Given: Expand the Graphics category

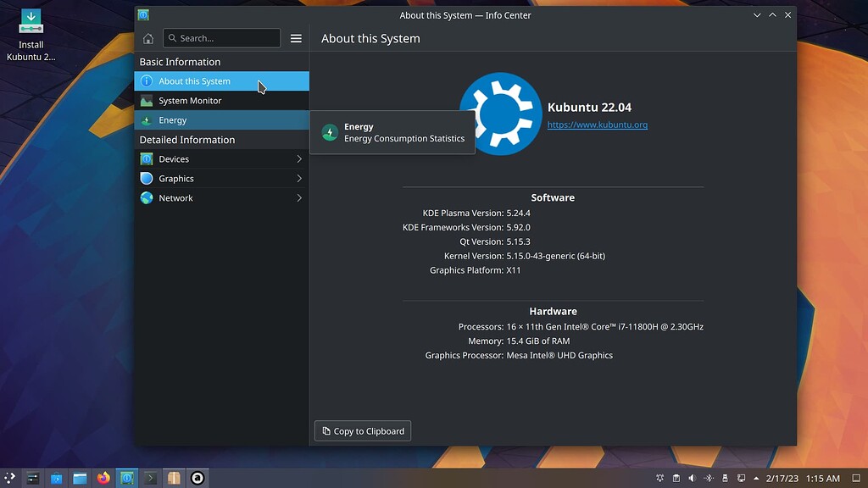Looking at the screenshot, I should (298, 178).
